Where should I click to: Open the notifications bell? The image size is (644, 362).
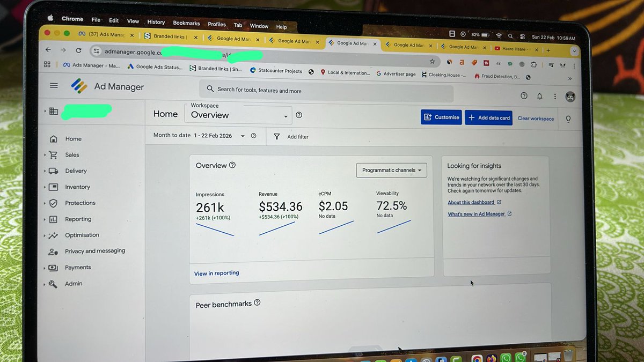click(539, 97)
